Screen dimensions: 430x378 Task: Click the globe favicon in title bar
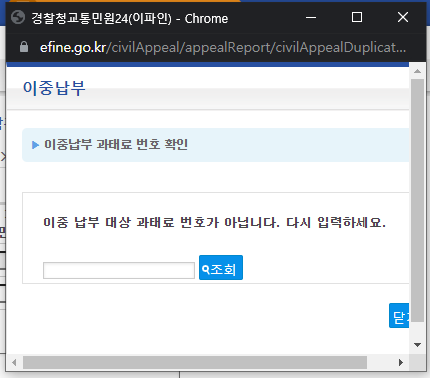pyautogui.click(x=18, y=17)
